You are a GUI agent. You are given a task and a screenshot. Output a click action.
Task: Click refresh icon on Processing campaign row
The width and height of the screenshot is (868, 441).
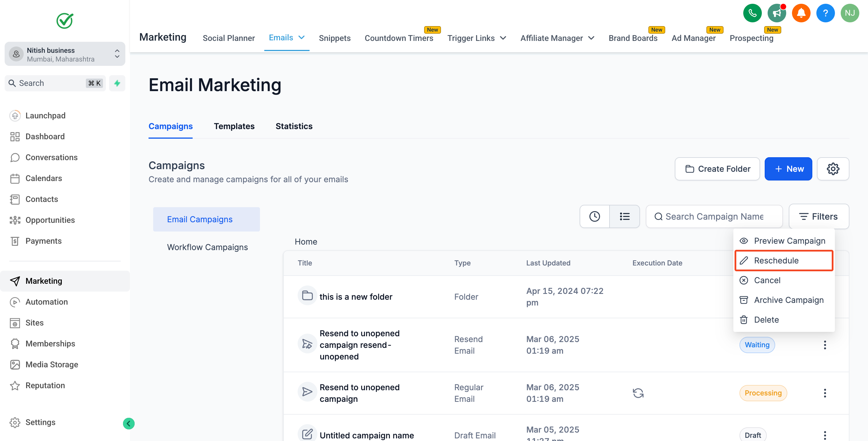point(638,393)
